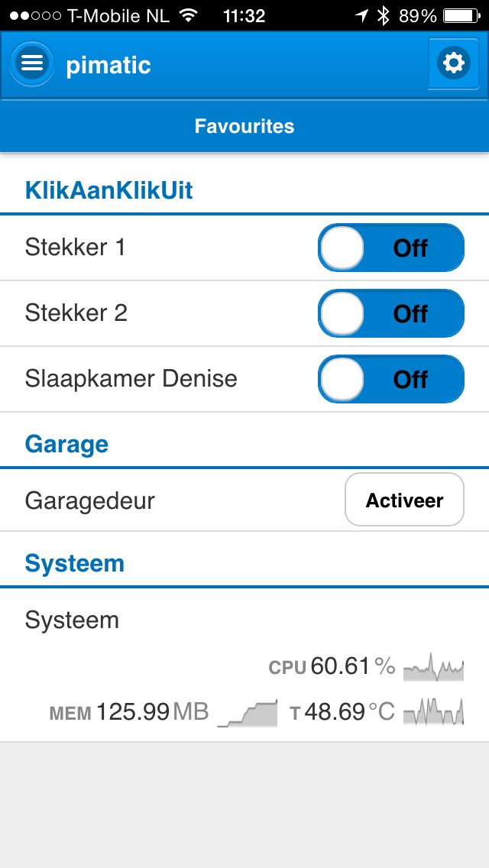Turn on the Stekker 2 switch
The width and height of the screenshot is (489, 868).
tap(390, 313)
